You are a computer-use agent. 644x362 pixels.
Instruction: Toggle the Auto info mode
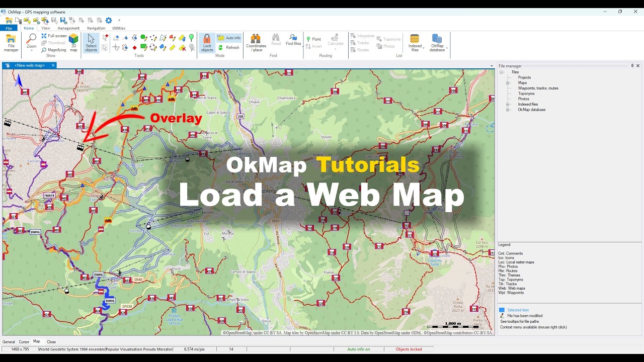click(x=229, y=38)
